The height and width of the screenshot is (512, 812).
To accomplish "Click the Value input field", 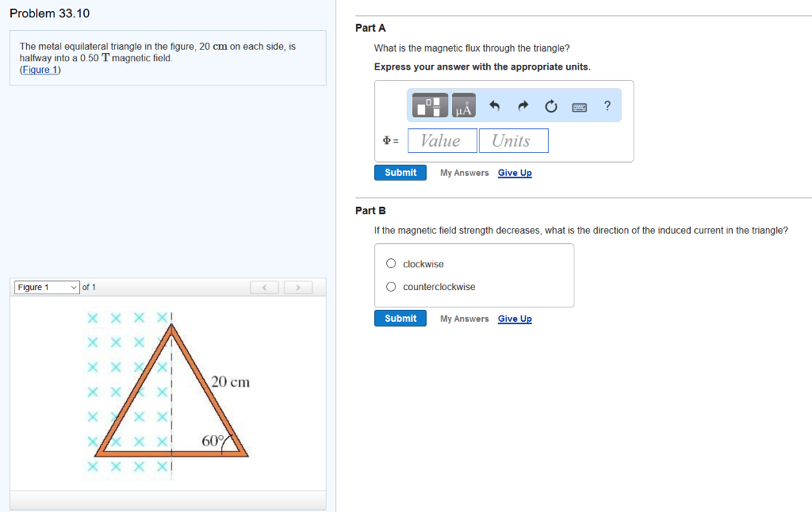I will tap(442, 140).
